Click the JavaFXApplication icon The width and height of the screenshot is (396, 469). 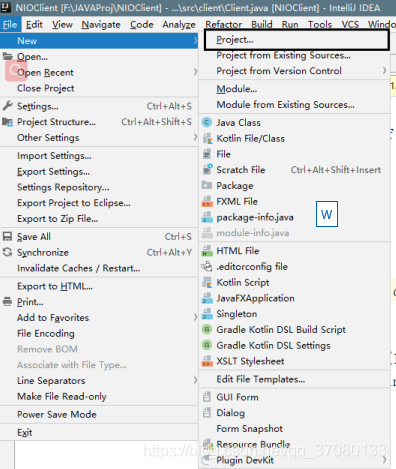click(x=207, y=298)
